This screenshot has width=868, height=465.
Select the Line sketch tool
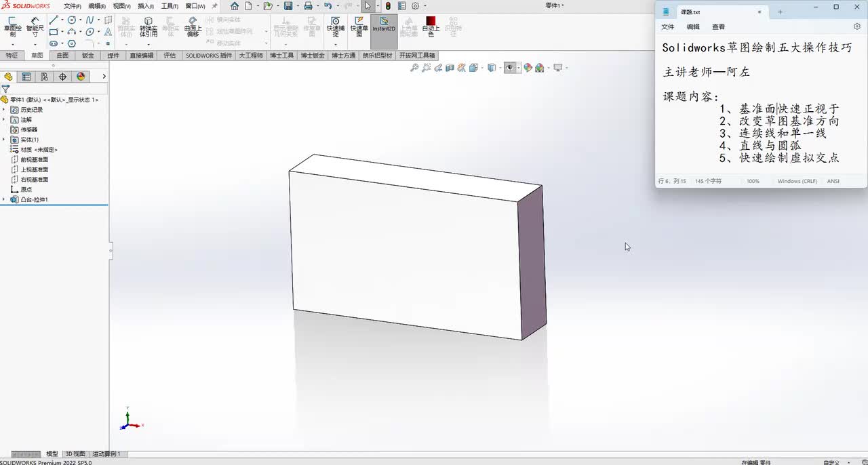pyautogui.click(x=54, y=20)
